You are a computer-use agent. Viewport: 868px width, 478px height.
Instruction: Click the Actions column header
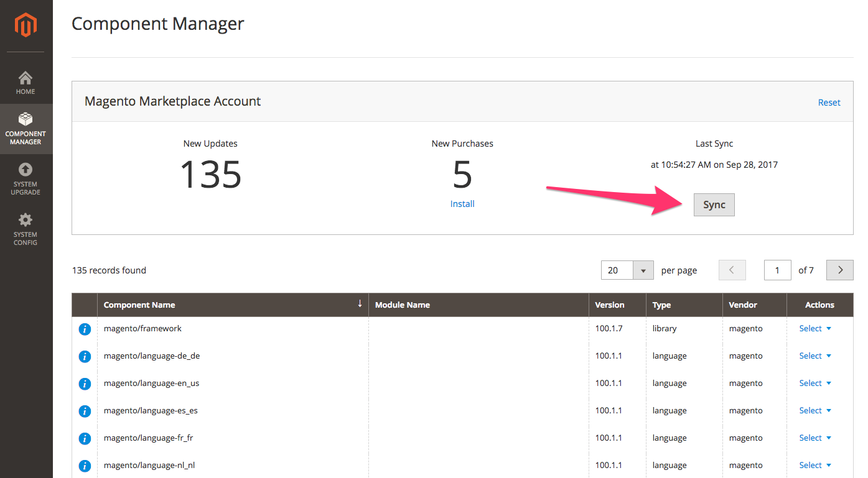click(820, 305)
